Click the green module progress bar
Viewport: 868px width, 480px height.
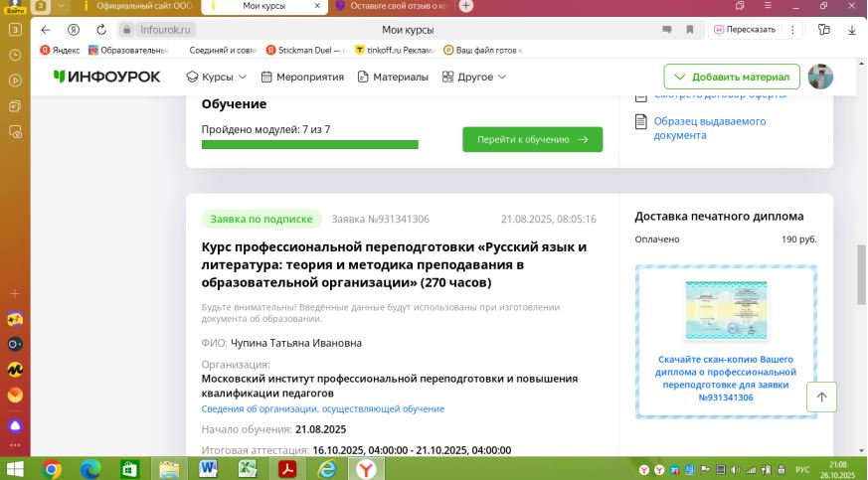pyautogui.click(x=309, y=144)
